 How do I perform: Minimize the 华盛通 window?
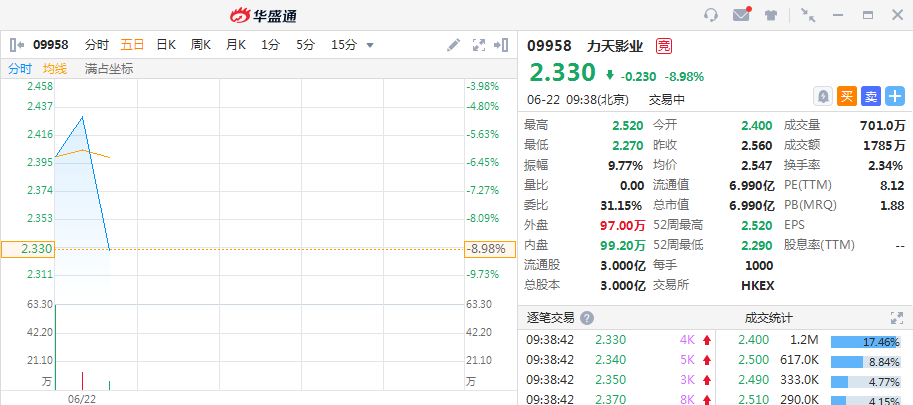click(x=838, y=15)
